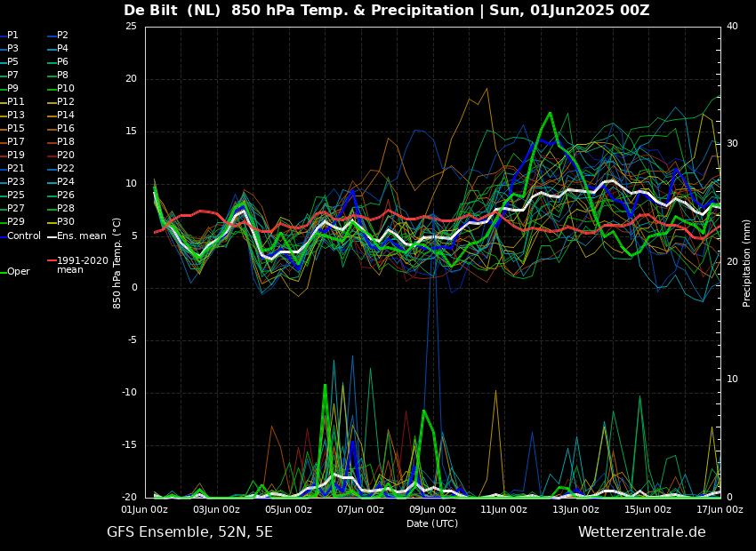This screenshot has width=756, height=551.
Task: Click the 15Jun 00z date tick
Action: [x=648, y=509]
